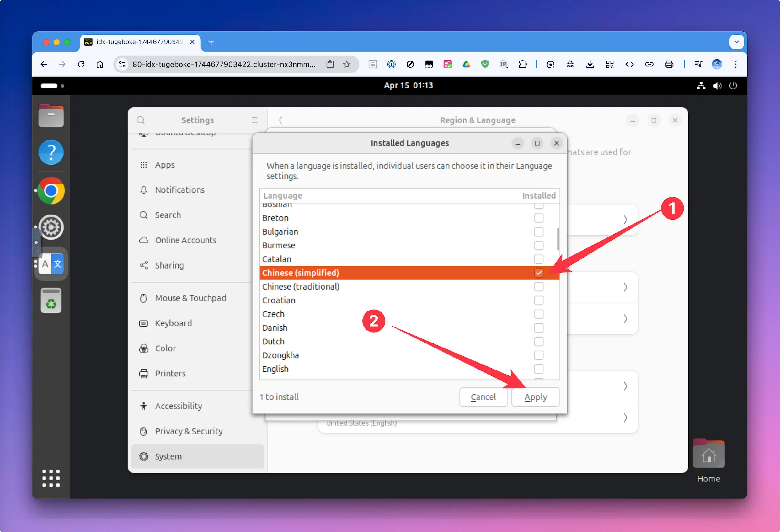The height and width of the screenshot is (532, 780).
Task: Open the browser extensions puzzle icon
Action: (523, 64)
